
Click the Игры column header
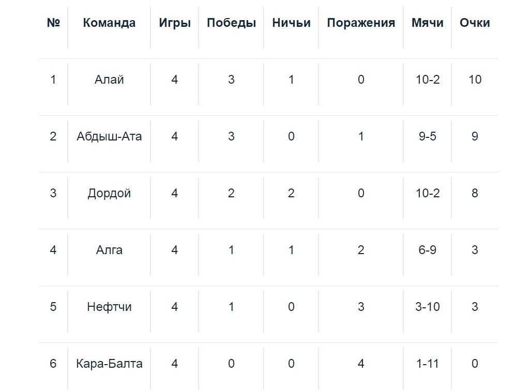coord(175,23)
